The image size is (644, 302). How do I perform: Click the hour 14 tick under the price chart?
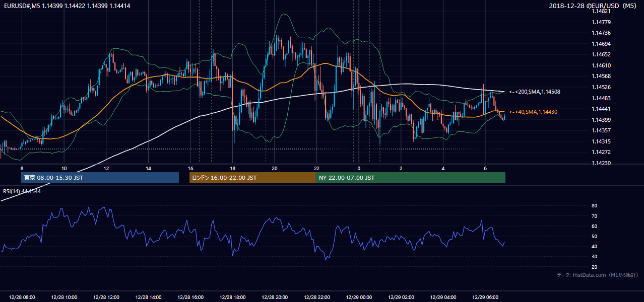148,168
